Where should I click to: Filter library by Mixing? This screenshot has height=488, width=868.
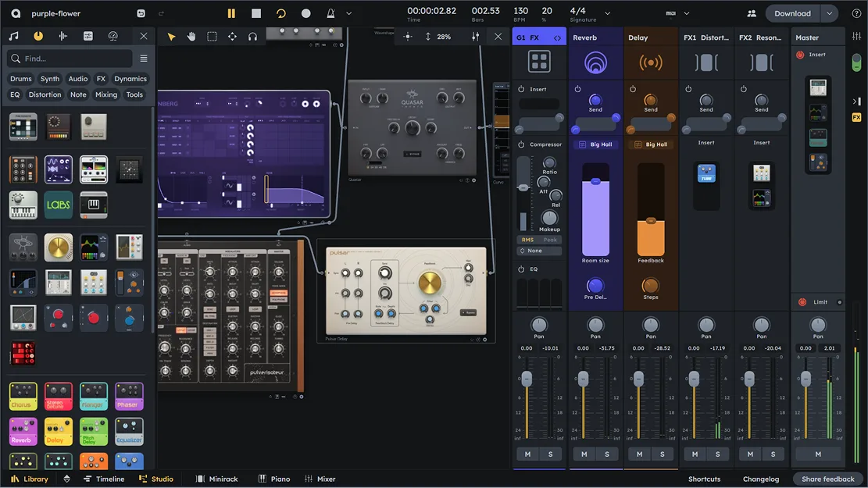click(x=106, y=94)
